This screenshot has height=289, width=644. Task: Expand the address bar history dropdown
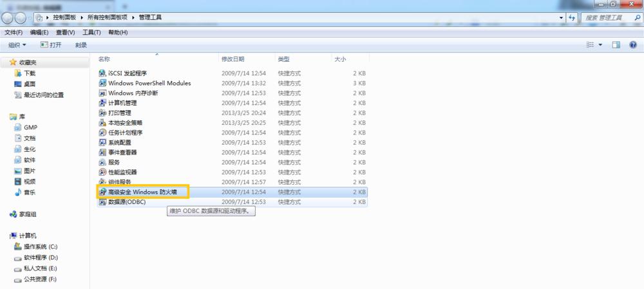tap(562, 17)
